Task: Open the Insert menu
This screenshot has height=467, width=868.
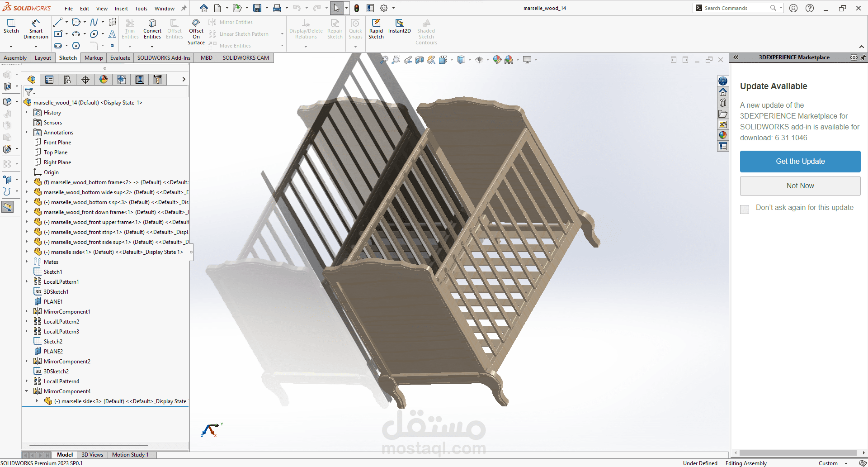Action: tap(121, 9)
